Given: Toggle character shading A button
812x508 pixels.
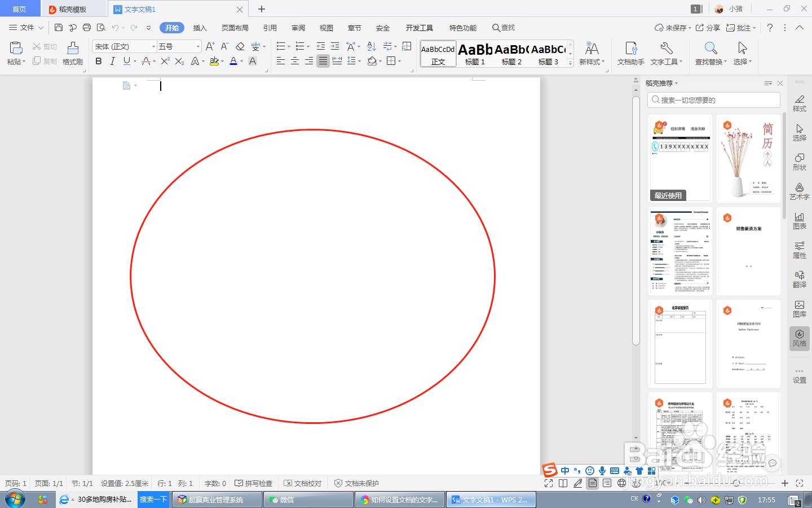Looking at the screenshot, I should click(253, 61).
